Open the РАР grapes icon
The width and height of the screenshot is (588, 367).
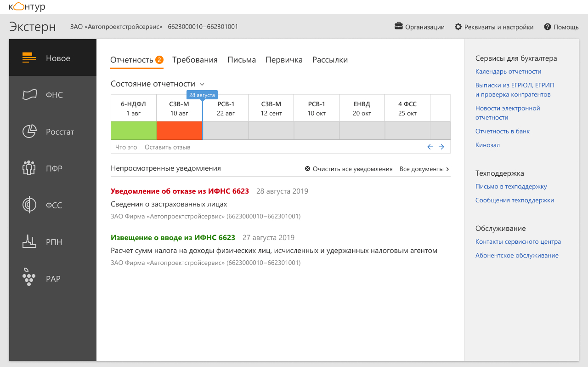[29, 277]
